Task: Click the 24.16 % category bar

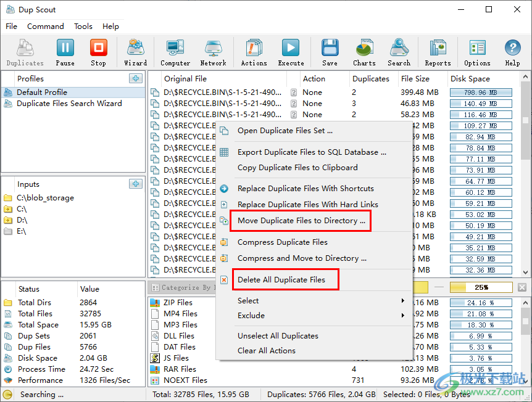Action: [481, 303]
